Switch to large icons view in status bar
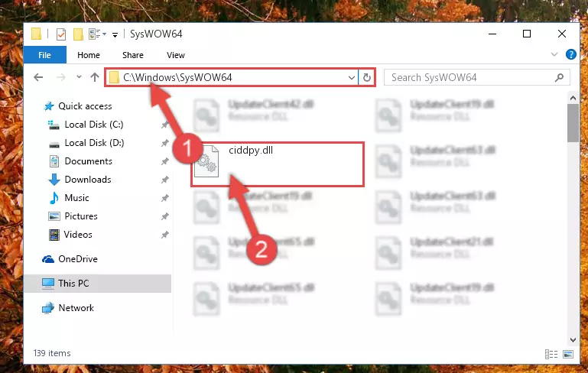Screen dimensions: 588x373 [x=568, y=354]
